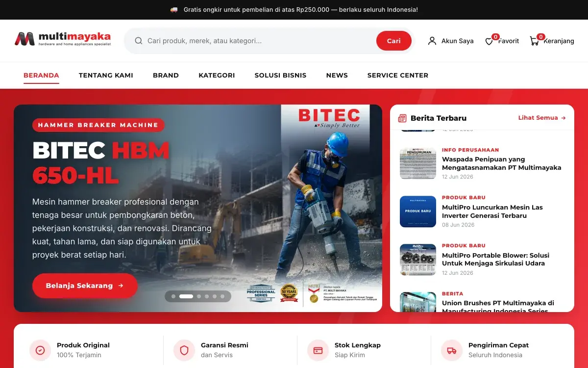The width and height of the screenshot is (588, 368).
Task: Click the Favorit counter badge
Action: point(496,37)
